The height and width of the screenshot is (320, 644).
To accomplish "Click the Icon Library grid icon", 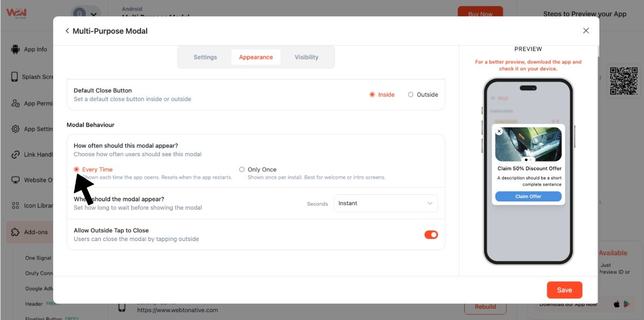I will (15, 206).
